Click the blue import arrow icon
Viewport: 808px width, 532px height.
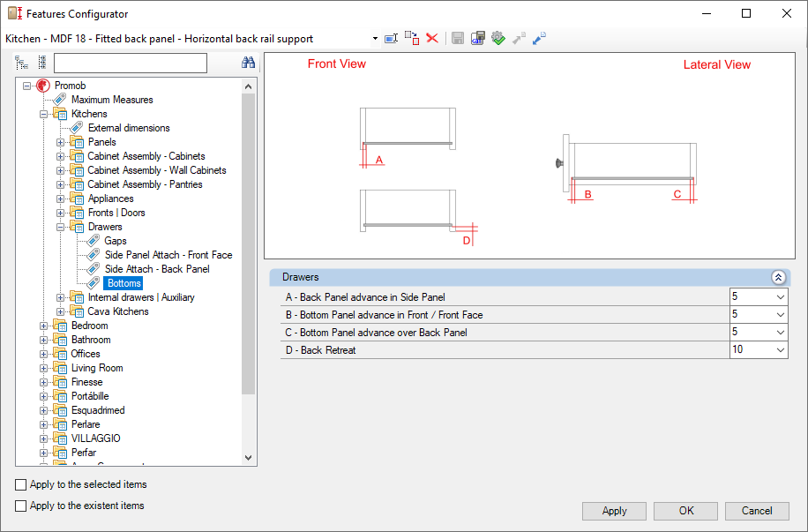(539, 38)
